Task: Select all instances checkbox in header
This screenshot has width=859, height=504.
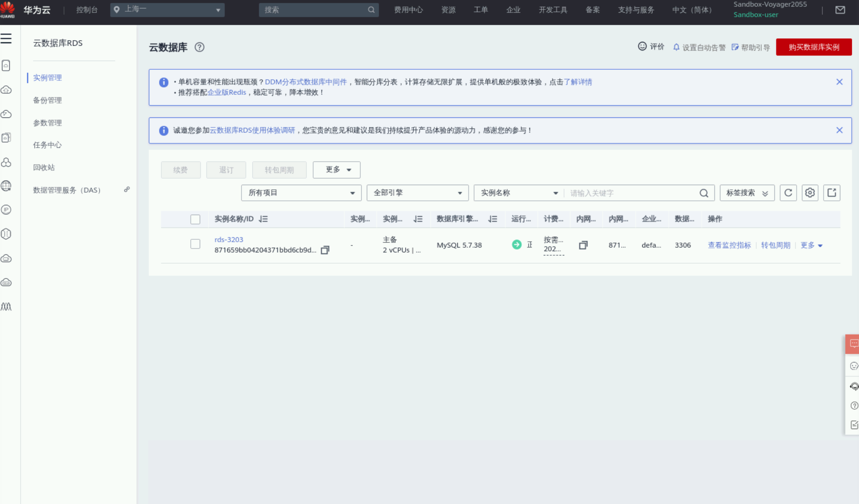Action: coord(195,219)
